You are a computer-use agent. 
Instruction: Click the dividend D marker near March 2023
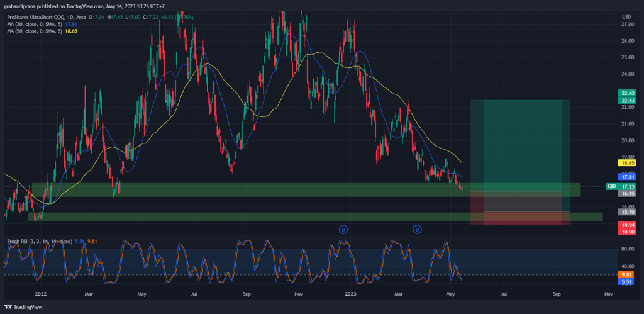(418, 229)
